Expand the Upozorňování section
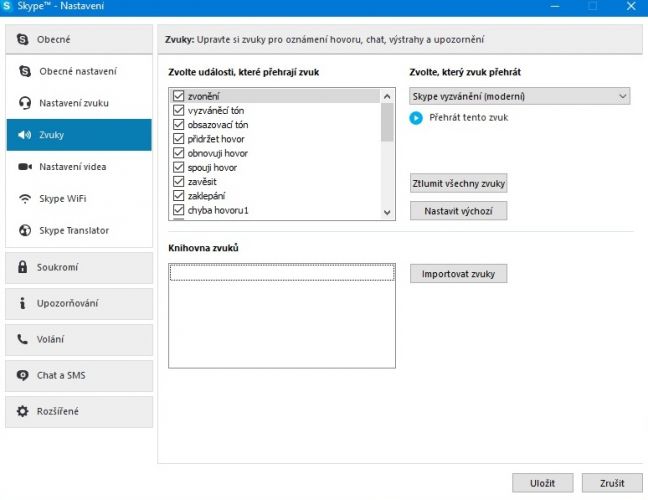Image resolution: width=648 pixels, height=500 pixels. tap(79, 303)
